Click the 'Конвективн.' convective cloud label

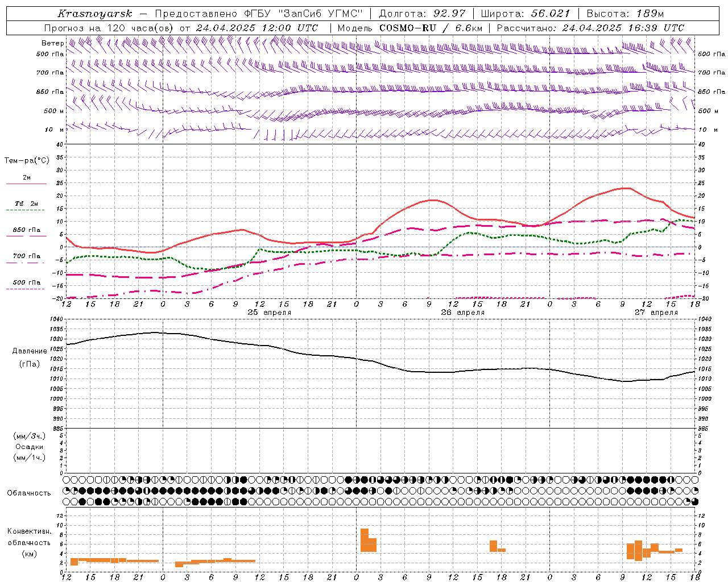pos(30,531)
